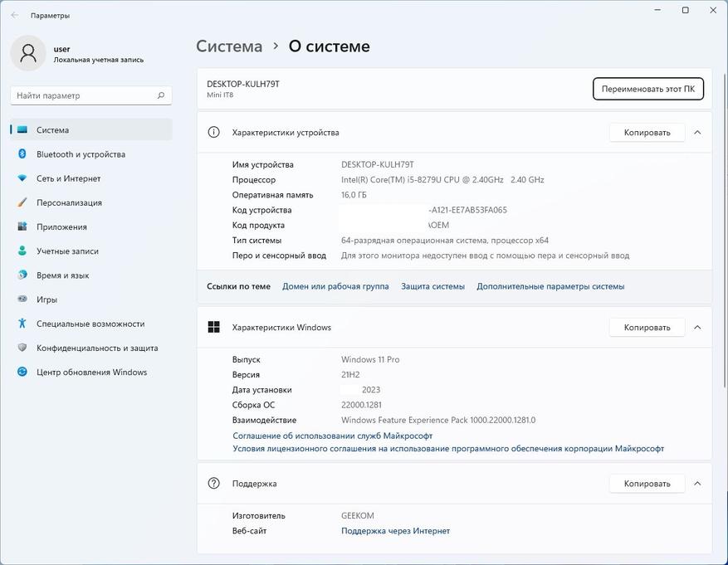
Task: Click the question mark icon beside Поддержка
Action: coord(213,484)
